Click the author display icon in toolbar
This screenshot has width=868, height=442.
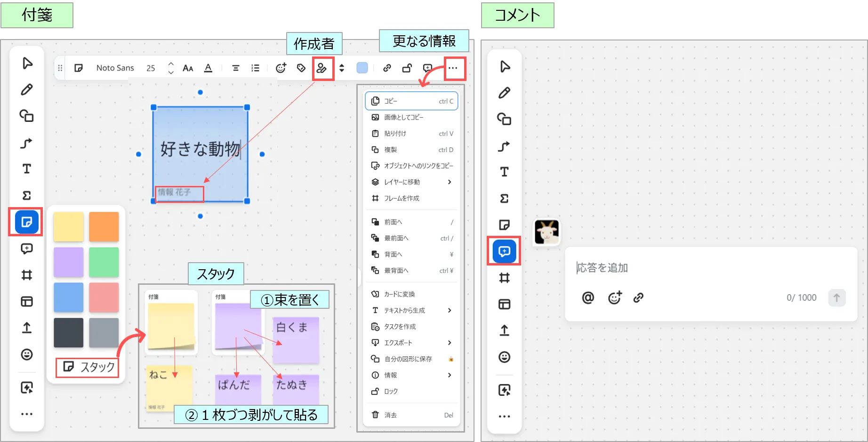[x=322, y=68]
